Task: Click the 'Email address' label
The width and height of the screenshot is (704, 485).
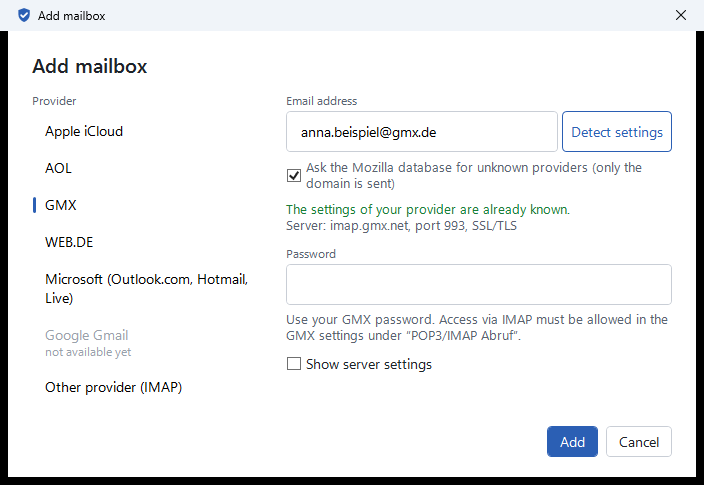Action: click(x=321, y=101)
